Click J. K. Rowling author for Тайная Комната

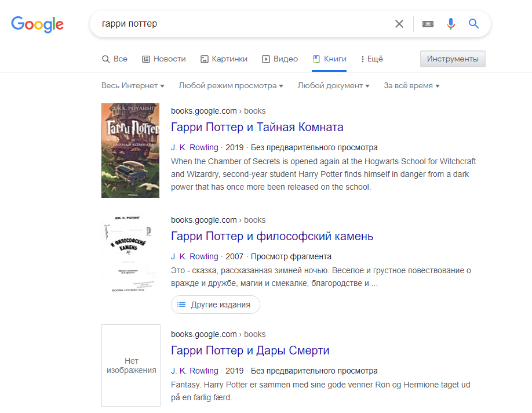[x=194, y=147]
